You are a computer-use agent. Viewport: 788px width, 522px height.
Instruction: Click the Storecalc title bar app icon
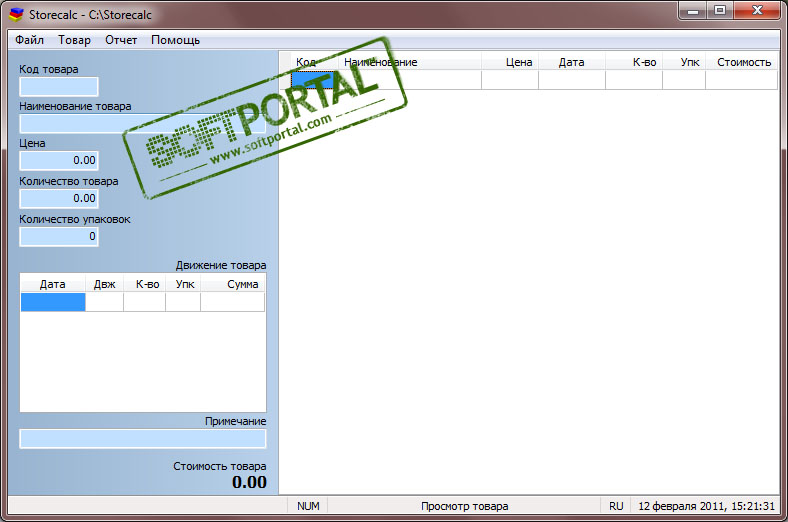(x=16, y=14)
